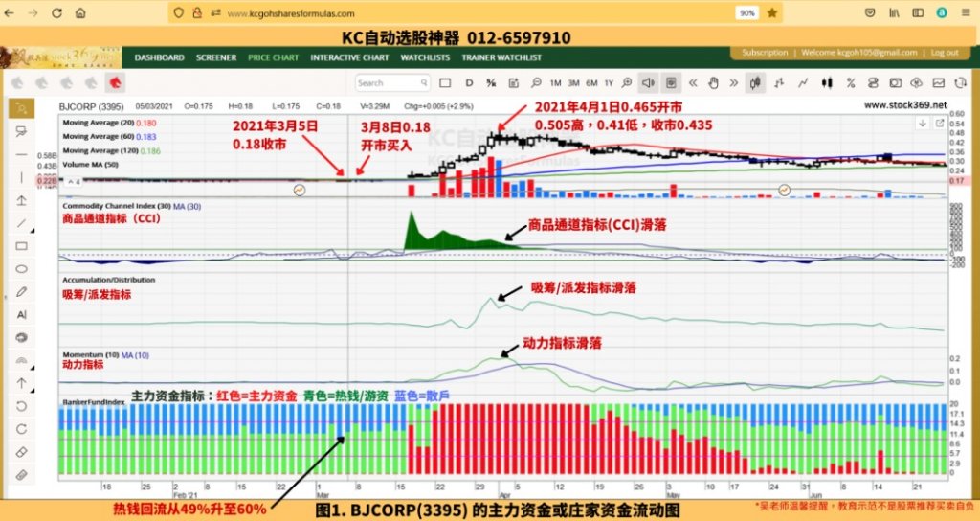Viewport: 980px width, 521px height.
Task: Select the text label tool
Action: [21, 314]
